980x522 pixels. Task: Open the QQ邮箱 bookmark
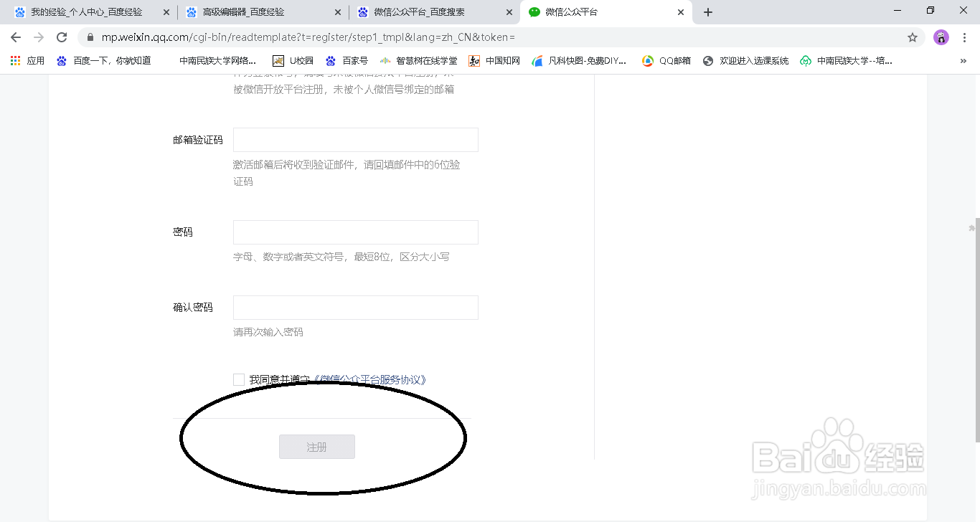666,60
